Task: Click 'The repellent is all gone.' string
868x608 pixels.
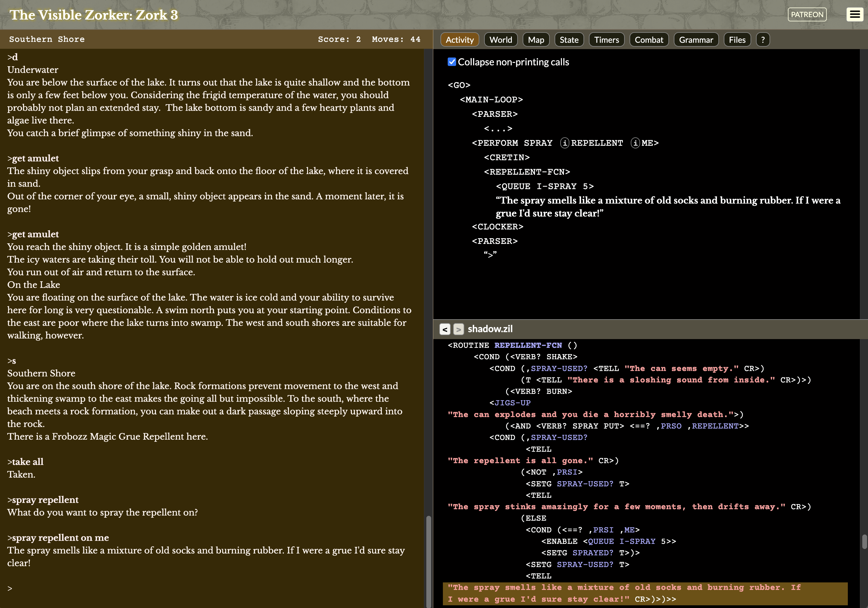Action: (520, 460)
